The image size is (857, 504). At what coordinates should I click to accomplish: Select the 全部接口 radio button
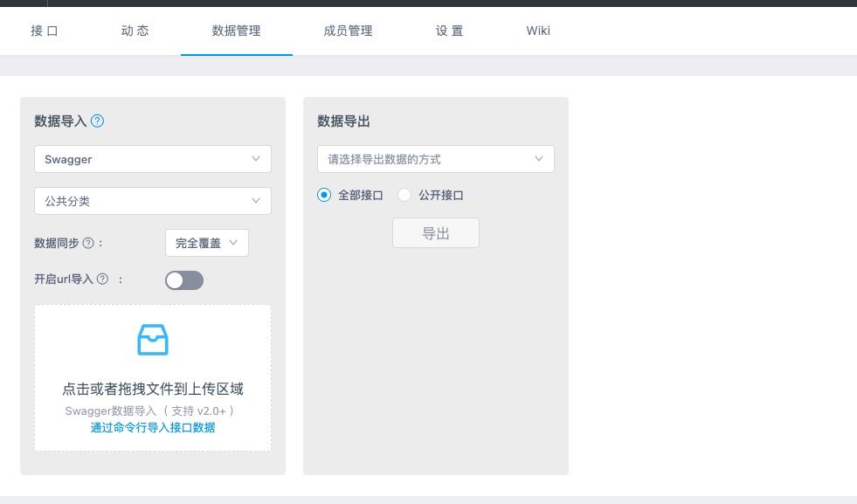point(324,195)
